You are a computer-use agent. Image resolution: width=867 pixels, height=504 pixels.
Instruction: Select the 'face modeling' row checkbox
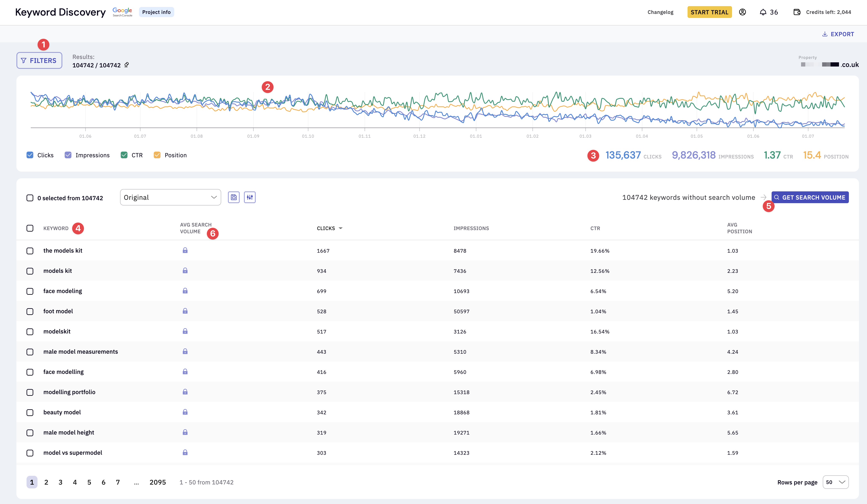click(x=30, y=291)
